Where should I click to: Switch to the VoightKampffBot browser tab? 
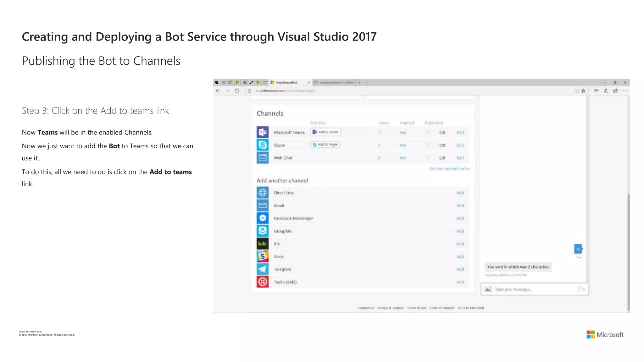[286, 83]
